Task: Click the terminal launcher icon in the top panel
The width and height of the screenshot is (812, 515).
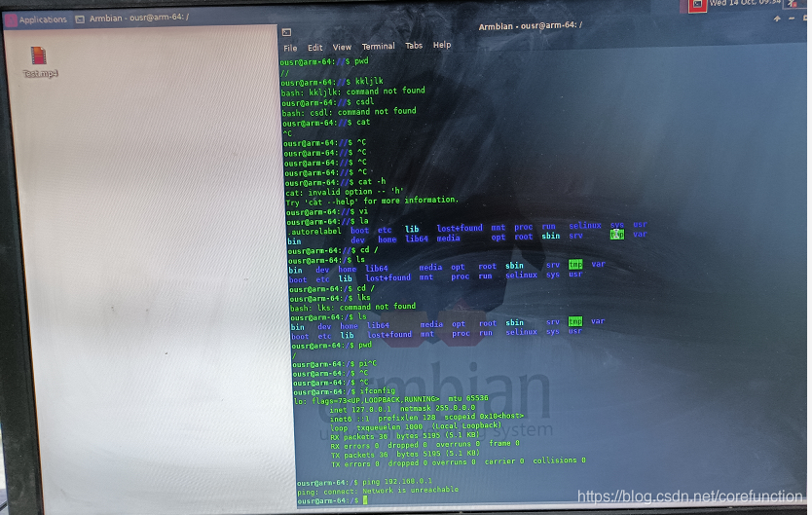Action: 697,5
